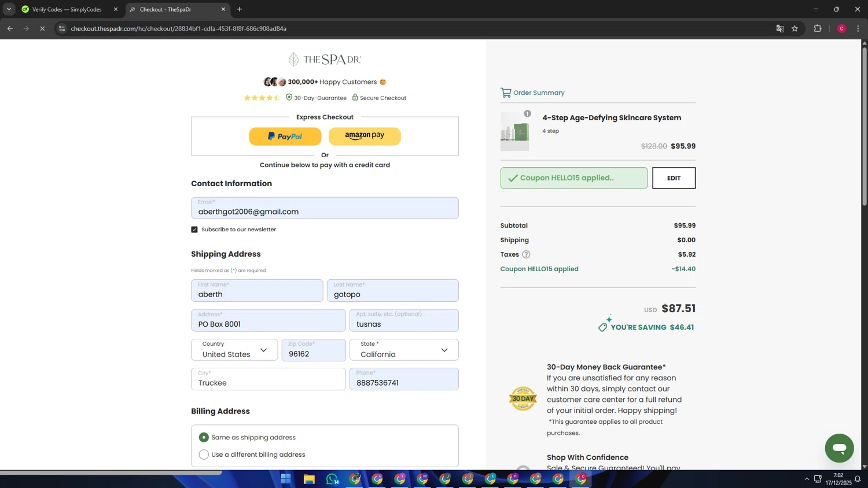The width and height of the screenshot is (868, 488).
Task: Stop page loading with X icon
Action: 42,28
